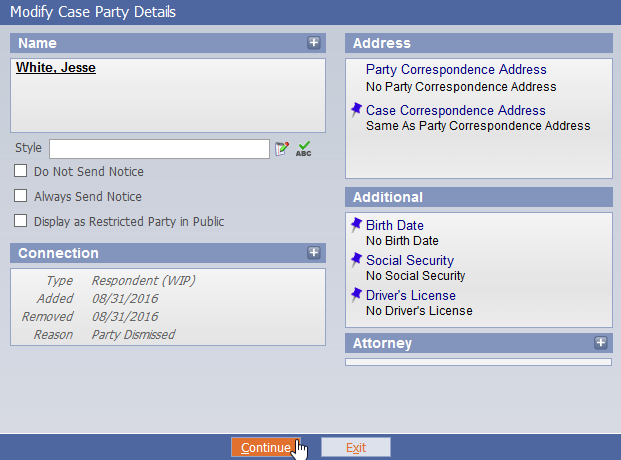Click the plus icon in Connection header
This screenshot has width=621, height=460.
(x=314, y=253)
